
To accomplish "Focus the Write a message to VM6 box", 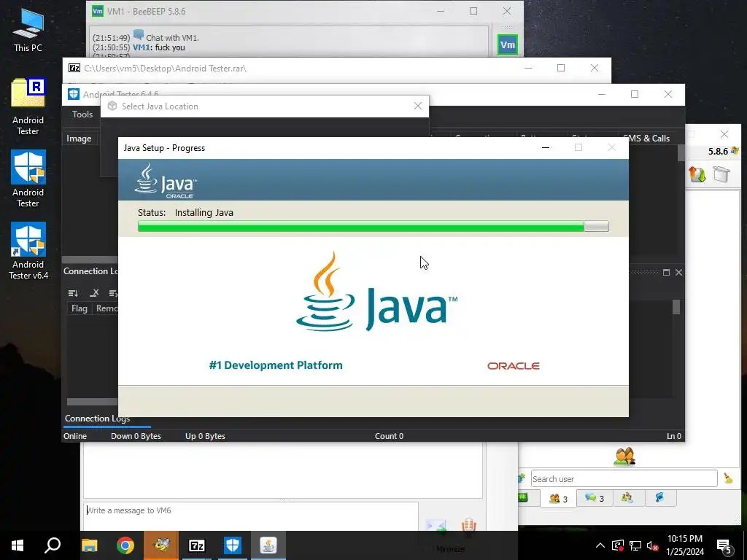I will (x=251, y=516).
